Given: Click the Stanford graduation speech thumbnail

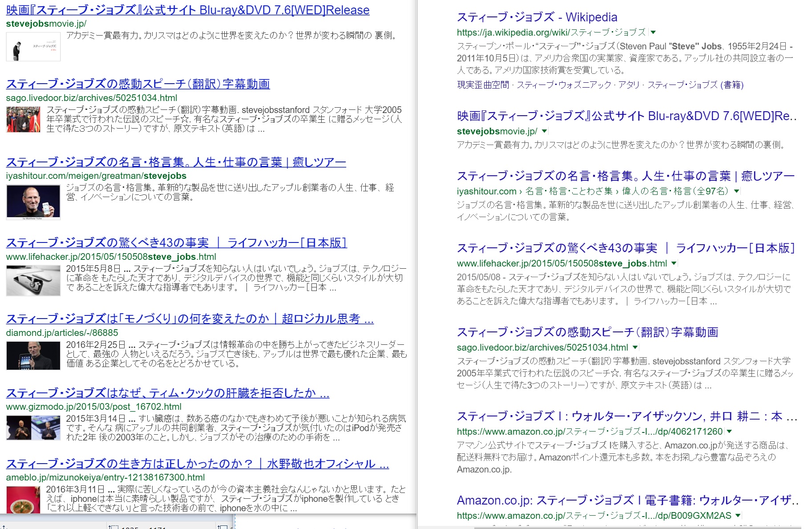Looking at the screenshot, I should tap(23, 120).
